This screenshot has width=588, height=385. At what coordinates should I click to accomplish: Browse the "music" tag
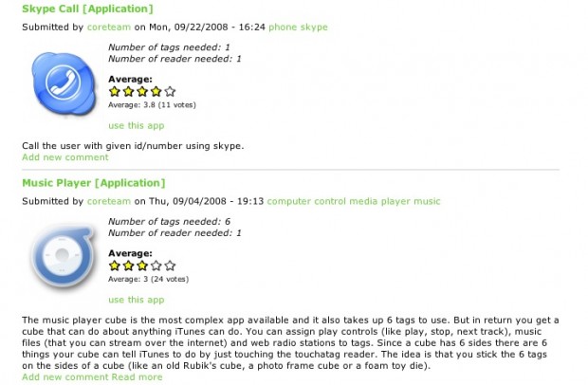(x=428, y=201)
